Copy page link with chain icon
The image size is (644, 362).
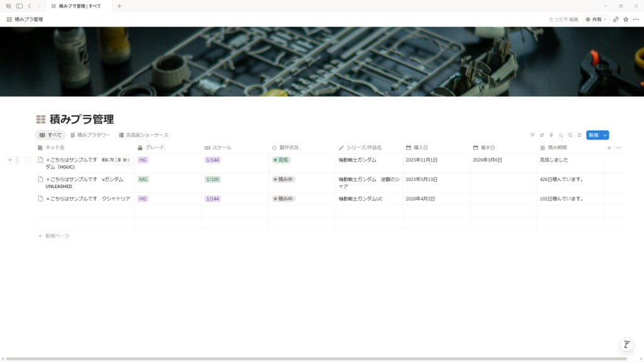[x=616, y=19]
